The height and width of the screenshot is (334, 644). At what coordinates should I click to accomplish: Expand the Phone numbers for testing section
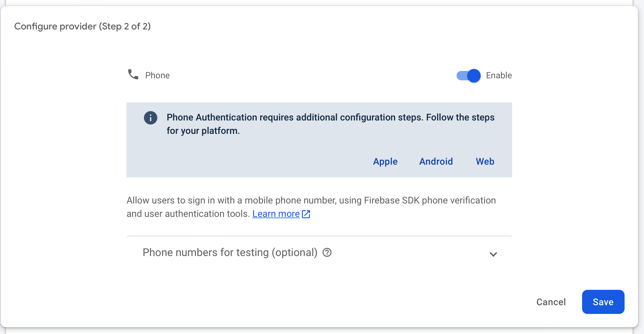[x=493, y=254]
